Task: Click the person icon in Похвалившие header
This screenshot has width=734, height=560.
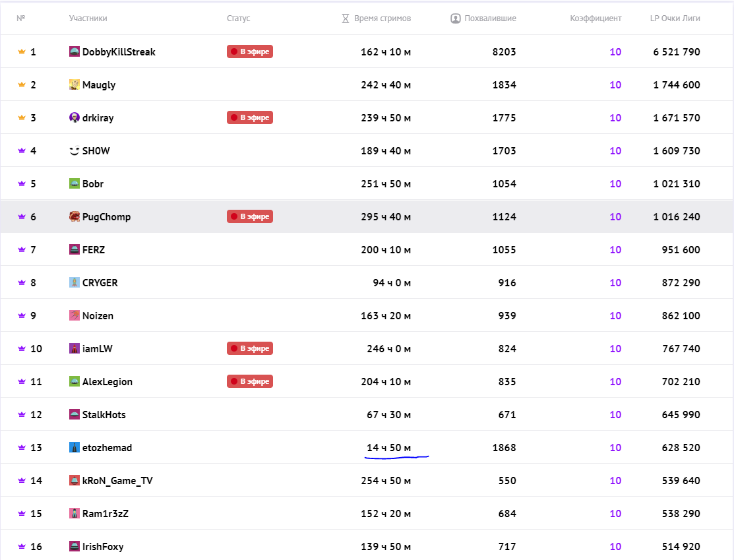Action: [456, 18]
